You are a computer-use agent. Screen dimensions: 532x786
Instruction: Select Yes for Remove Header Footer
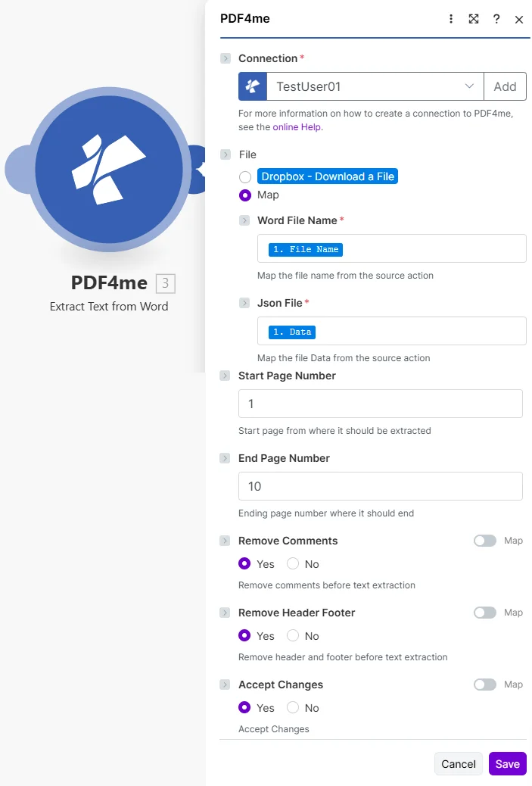click(x=244, y=635)
